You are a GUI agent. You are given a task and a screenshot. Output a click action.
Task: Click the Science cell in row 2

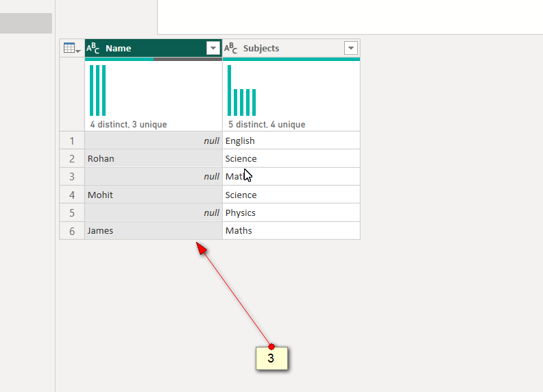click(291, 158)
